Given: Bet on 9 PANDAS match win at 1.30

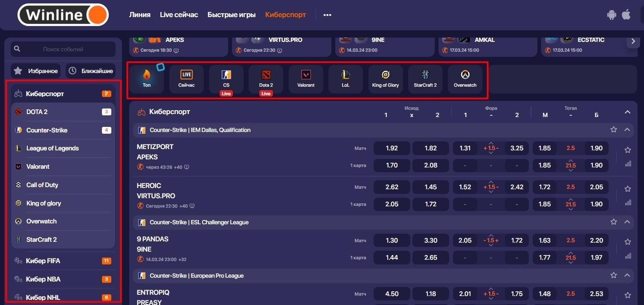Looking at the screenshot, I should point(392,240).
